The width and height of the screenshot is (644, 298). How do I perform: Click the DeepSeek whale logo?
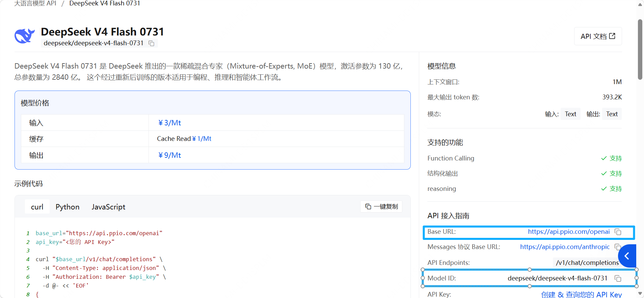(25, 36)
